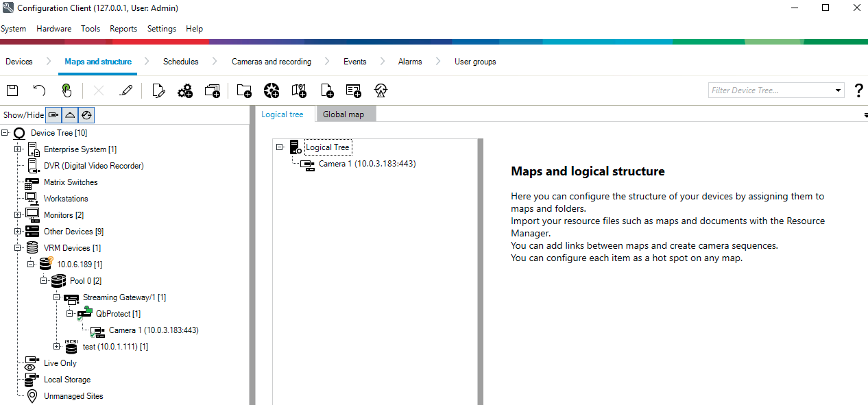Toggle the Show/Hide relay (second) button
Image resolution: width=868 pixels, height=405 pixels.
click(70, 115)
